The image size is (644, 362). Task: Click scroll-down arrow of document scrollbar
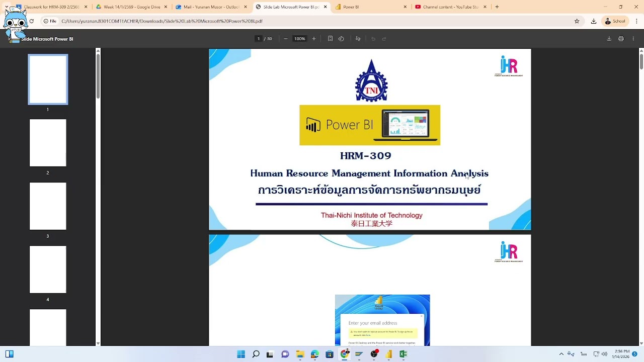641,343
